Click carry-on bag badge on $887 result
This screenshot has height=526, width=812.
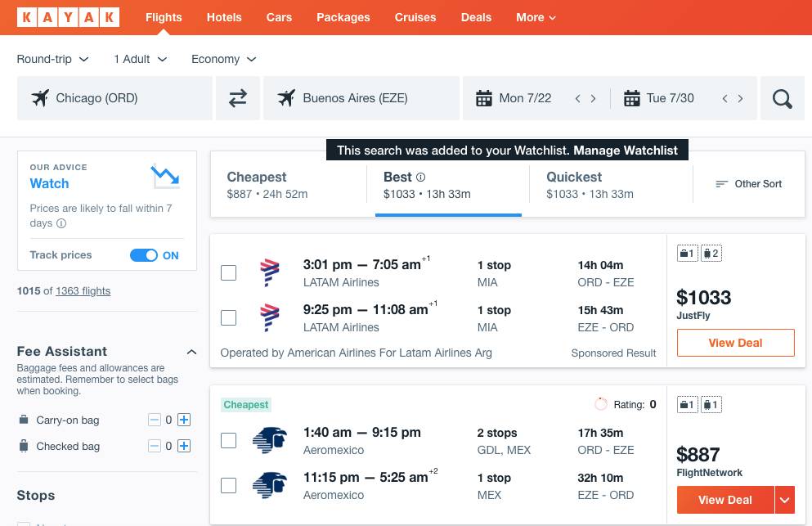[x=688, y=405]
